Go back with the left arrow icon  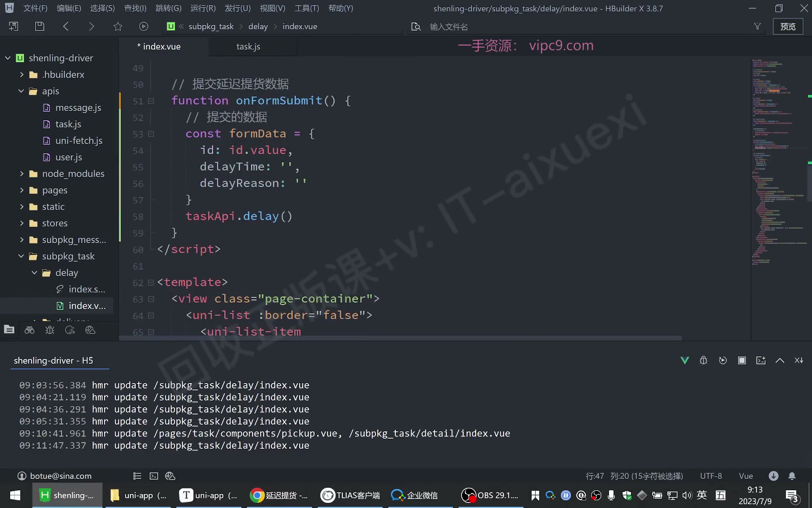(66, 26)
